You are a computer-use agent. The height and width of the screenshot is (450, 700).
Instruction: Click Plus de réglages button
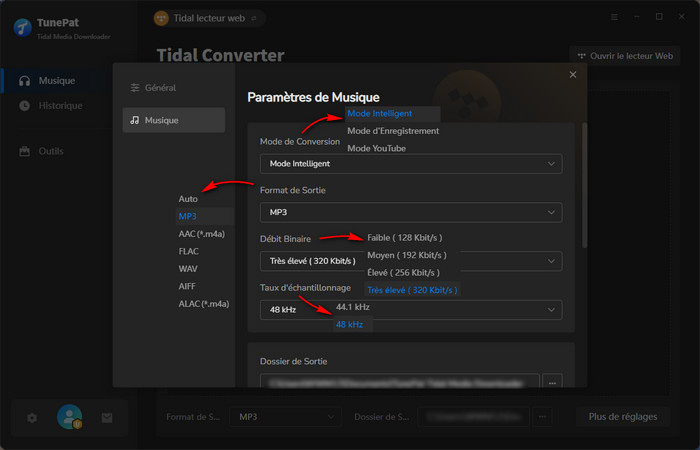(x=623, y=417)
